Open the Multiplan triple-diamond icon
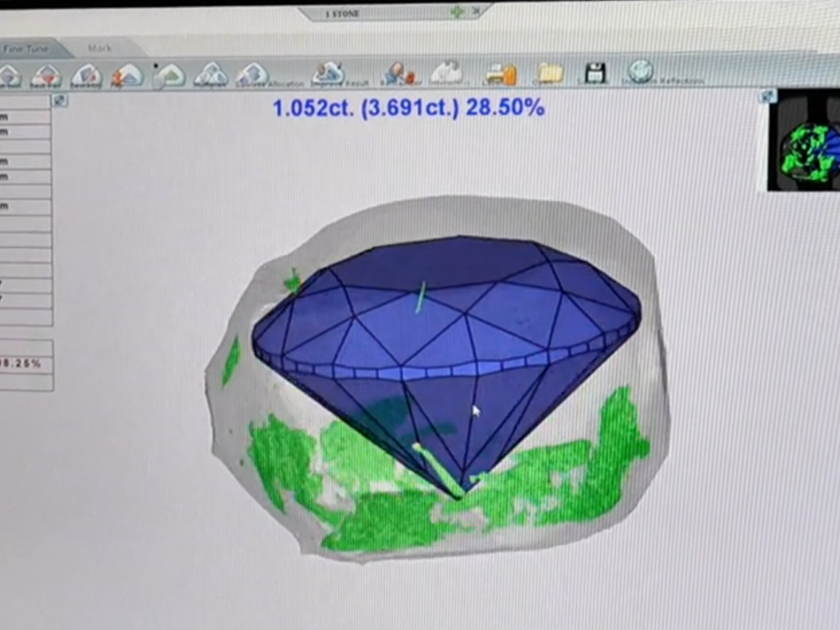Viewport: 840px width, 630px height. pyautogui.click(x=211, y=75)
